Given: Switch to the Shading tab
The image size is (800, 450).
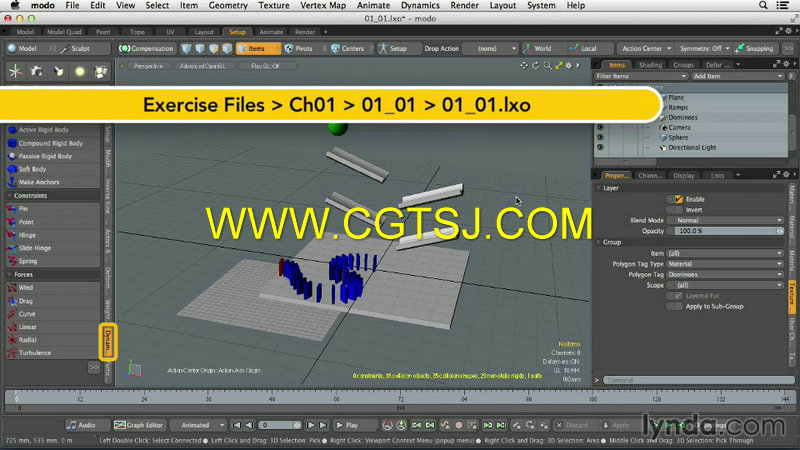Looking at the screenshot, I should coord(650,65).
